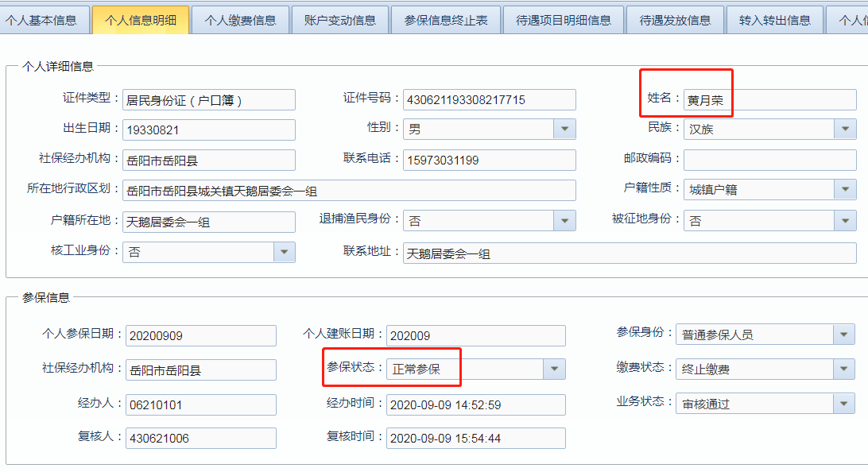Open the 民族 dropdown arrow
Screen dimensions: 868x472
(x=844, y=130)
